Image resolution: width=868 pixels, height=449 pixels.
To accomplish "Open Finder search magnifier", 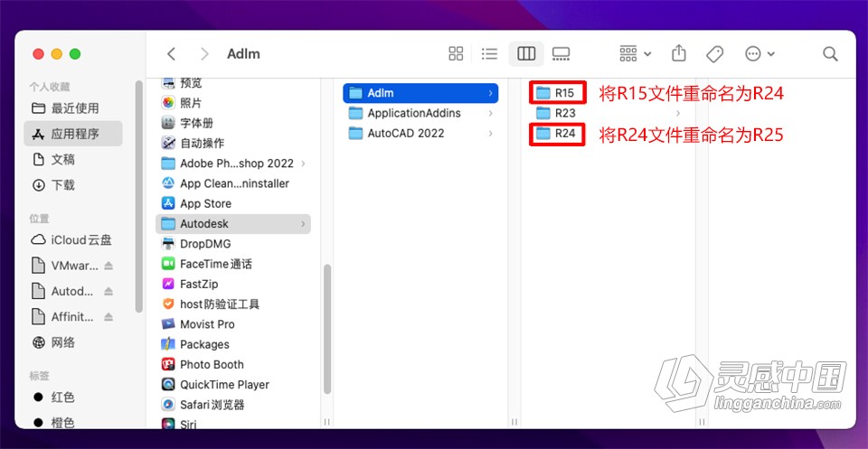I will pos(830,53).
